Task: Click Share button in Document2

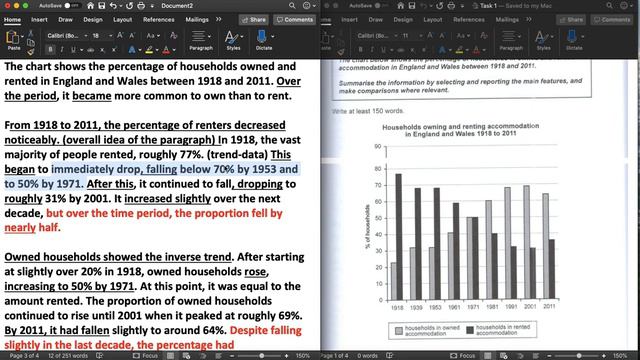Action: pyautogui.click(x=253, y=20)
